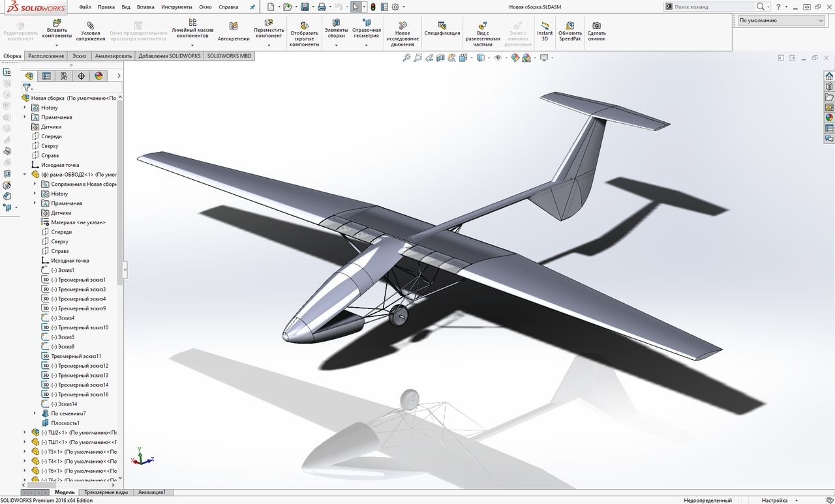The width and height of the screenshot is (835, 504).
Task: Click the Спецификация bill of materials icon
Action: pyautogui.click(x=442, y=25)
